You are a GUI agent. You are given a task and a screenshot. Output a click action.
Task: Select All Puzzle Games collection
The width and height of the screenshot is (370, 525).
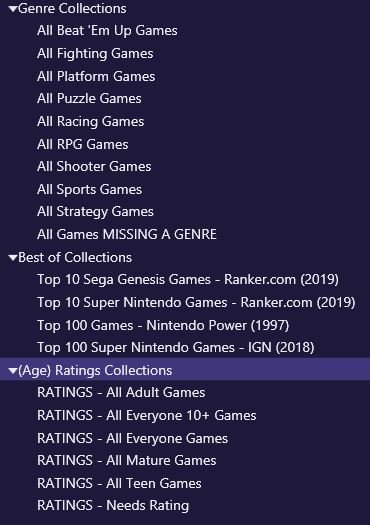pos(89,99)
